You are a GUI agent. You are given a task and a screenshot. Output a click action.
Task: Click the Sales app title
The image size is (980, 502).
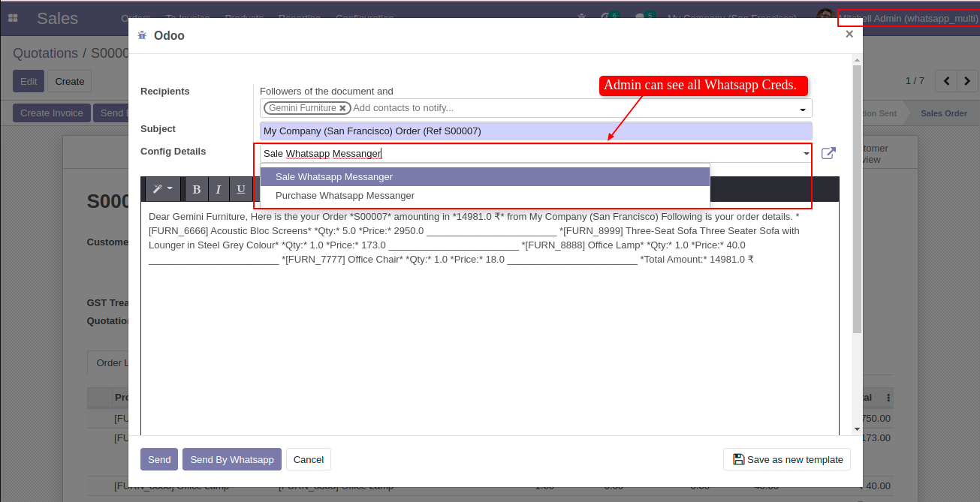[x=57, y=18]
